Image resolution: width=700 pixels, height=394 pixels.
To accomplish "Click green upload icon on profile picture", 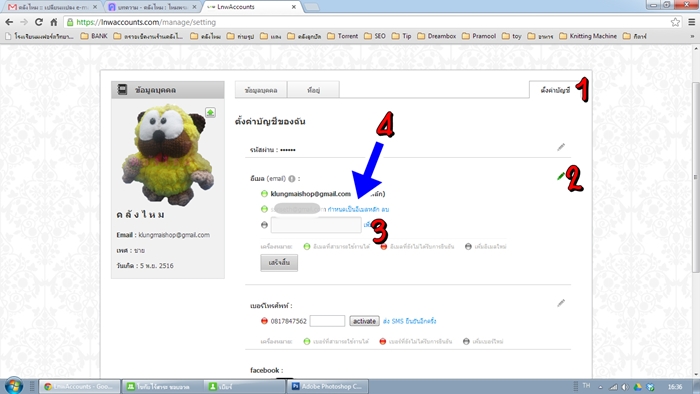I will pyautogui.click(x=210, y=112).
